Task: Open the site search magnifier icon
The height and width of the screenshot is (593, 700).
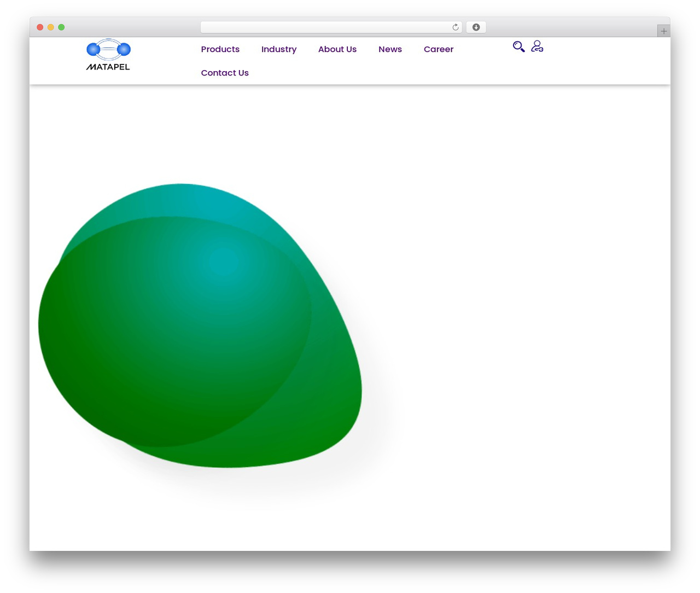Action: (519, 46)
